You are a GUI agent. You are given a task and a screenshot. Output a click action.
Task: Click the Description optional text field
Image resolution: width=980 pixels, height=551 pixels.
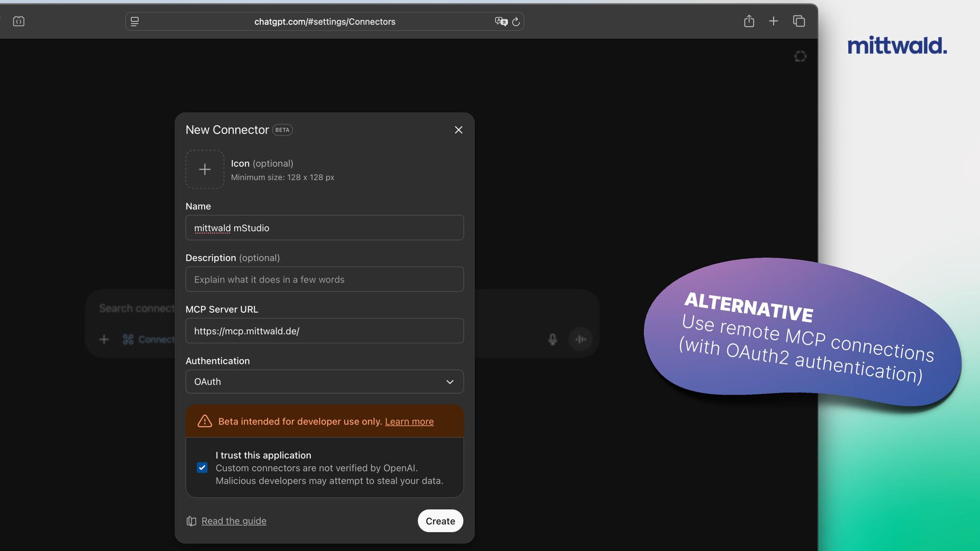coord(324,280)
